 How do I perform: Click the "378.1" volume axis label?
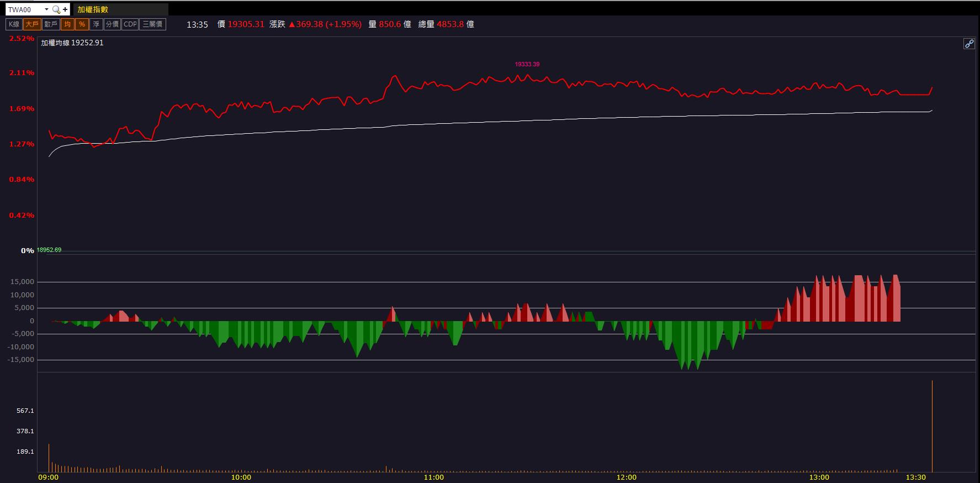(x=25, y=431)
